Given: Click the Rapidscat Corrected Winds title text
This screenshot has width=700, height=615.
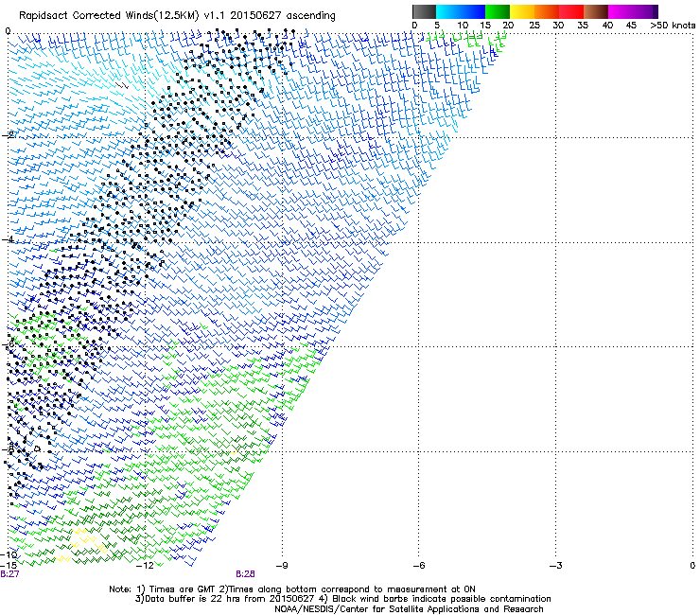Looking at the screenshot, I should [x=177, y=15].
